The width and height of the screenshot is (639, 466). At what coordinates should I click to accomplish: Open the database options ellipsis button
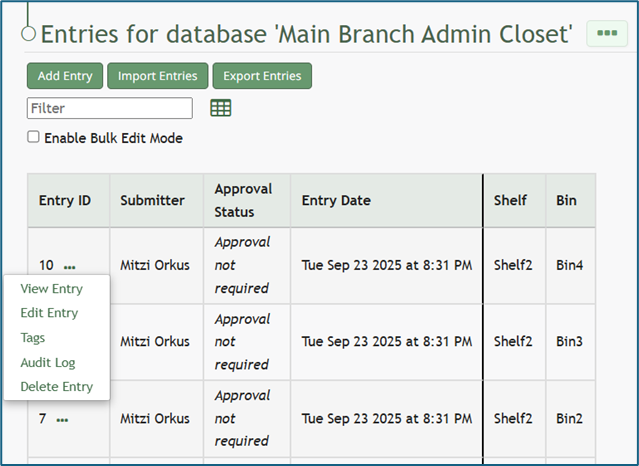(606, 33)
